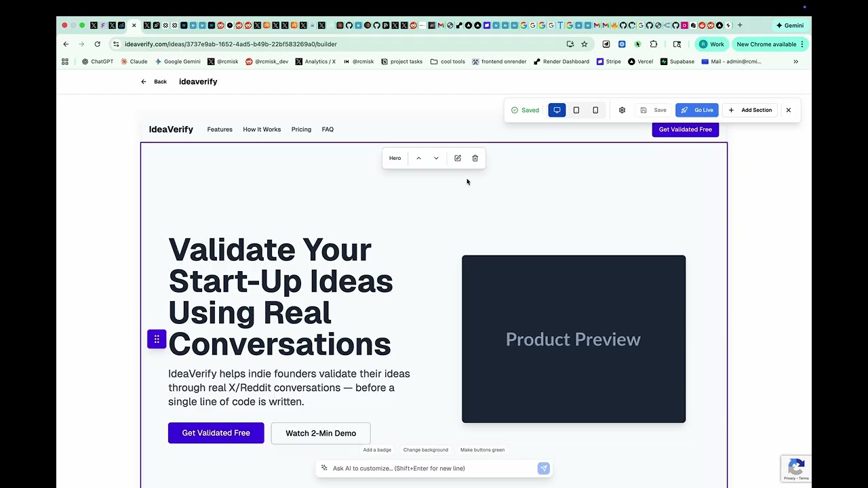Publish the page with Go Live

pyautogui.click(x=697, y=110)
